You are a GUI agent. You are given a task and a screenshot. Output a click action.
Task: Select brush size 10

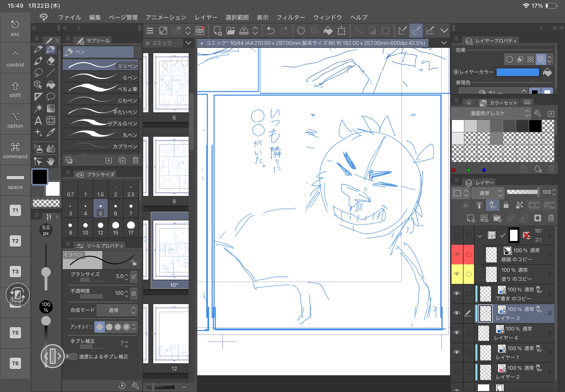(x=85, y=228)
